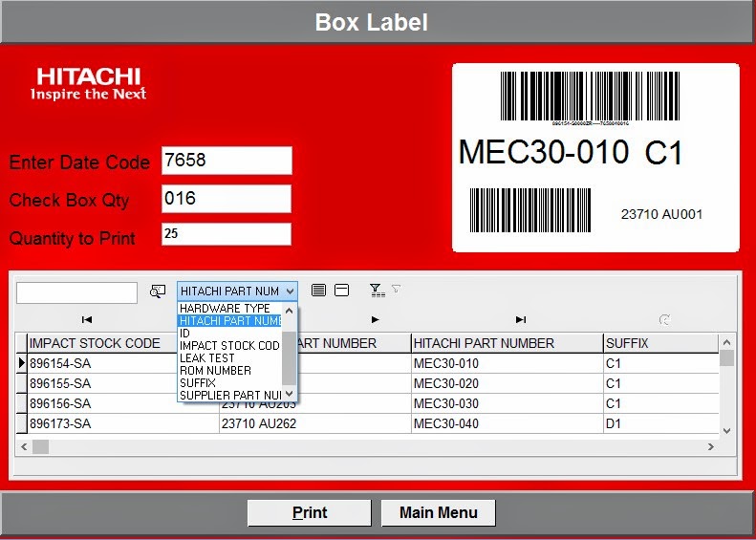756x540 pixels.
Task: Click cell MEC30-020 in grid
Action: (508, 384)
